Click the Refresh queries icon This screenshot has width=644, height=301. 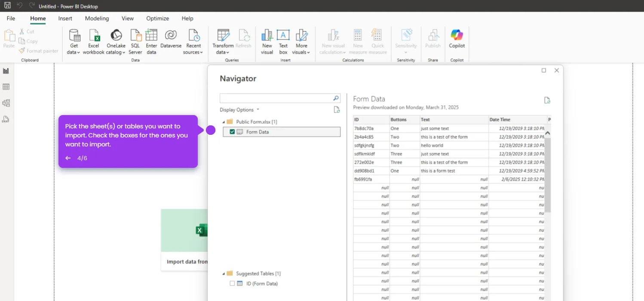(244, 35)
